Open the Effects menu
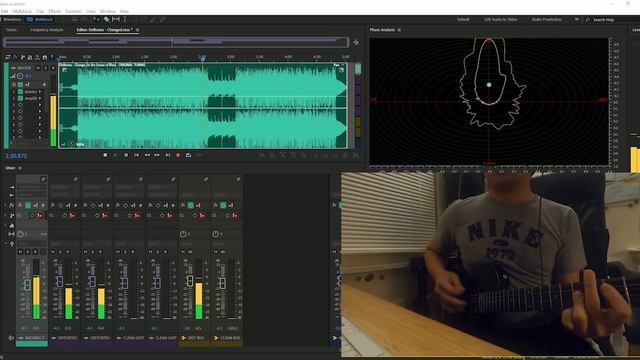The image size is (640, 360). pyautogui.click(x=55, y=11)
